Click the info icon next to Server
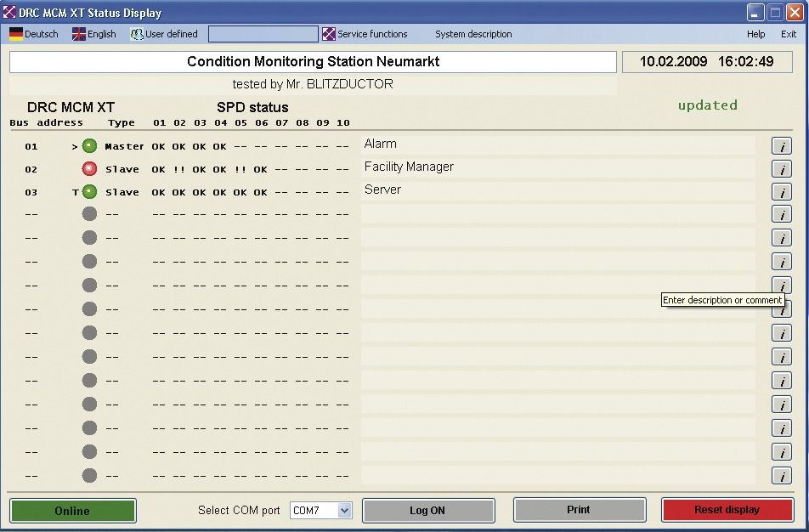The height and width of the screenshot is (532, 809). pos(781,191)
